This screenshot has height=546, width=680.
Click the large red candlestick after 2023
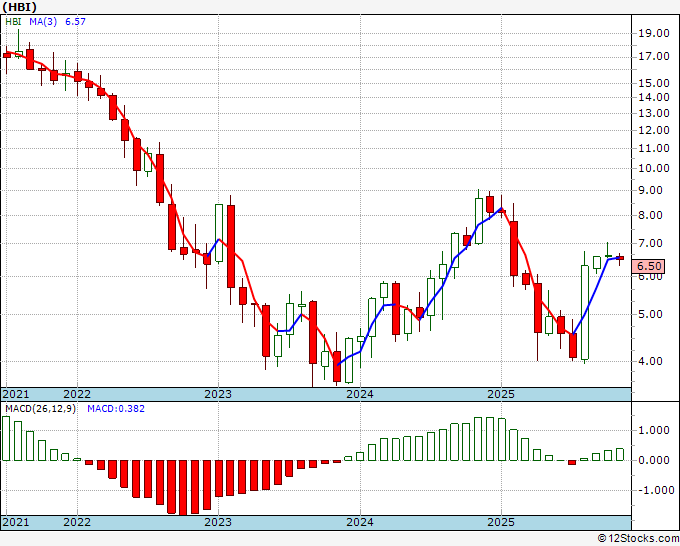click(231, 246)
